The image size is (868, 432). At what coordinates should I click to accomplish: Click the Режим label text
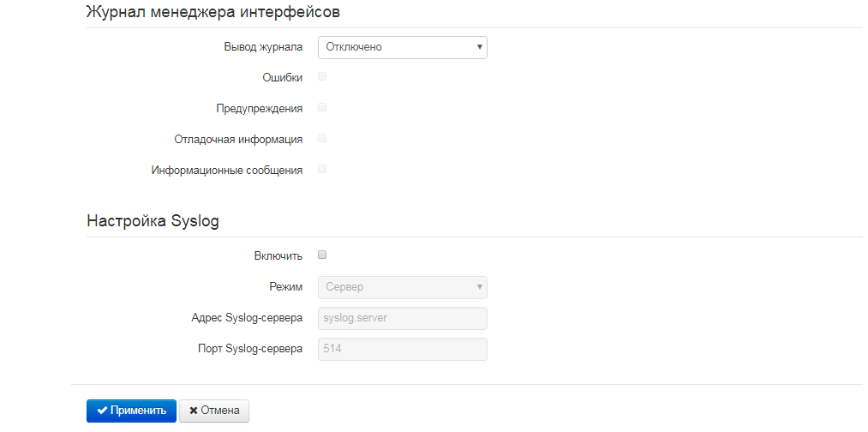285,287
